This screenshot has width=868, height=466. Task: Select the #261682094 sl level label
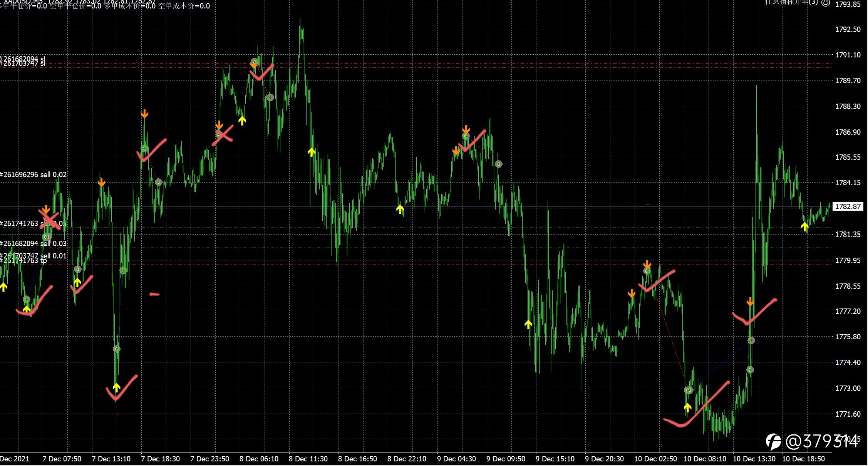22,59
